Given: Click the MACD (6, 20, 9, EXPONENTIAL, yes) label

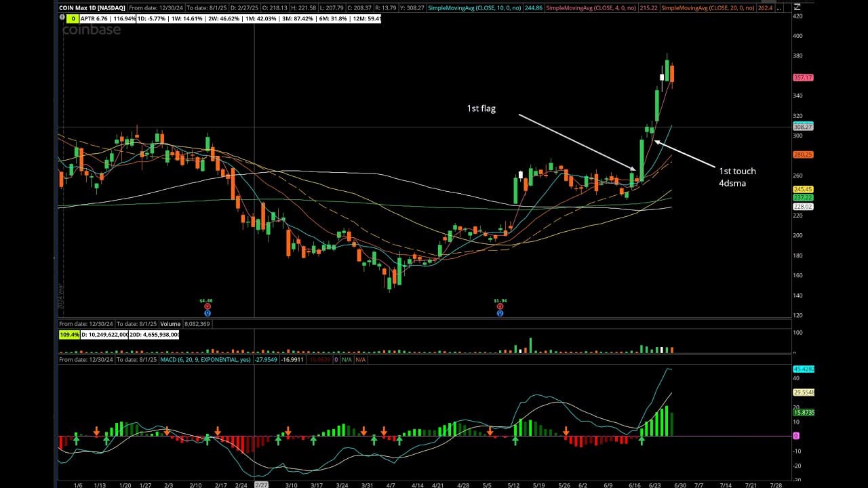Looking at the screenshot, I should pos(205,360).
